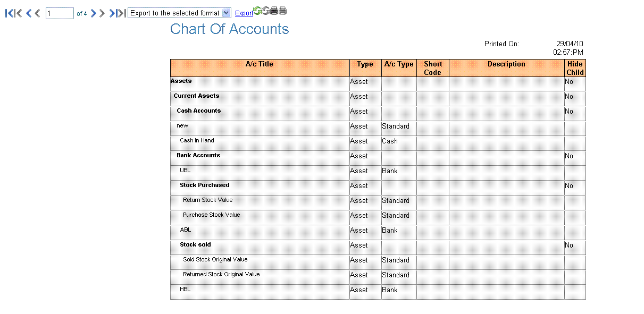Click the gray previous-page arrow
644x314 pixels.
click(37, 13)
